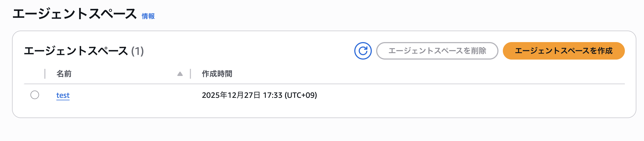Open the 情報 info link
This screenshot has height=141, width=644.
148,16
